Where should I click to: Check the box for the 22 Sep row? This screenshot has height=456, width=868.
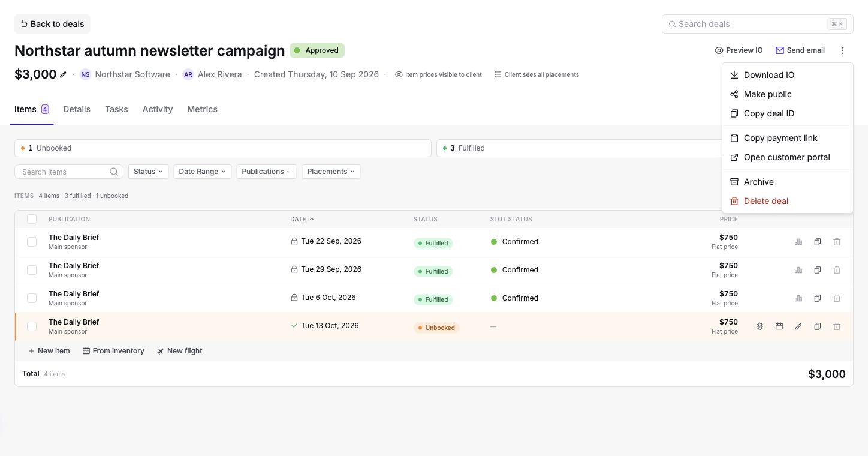click(x=32, y=242)
